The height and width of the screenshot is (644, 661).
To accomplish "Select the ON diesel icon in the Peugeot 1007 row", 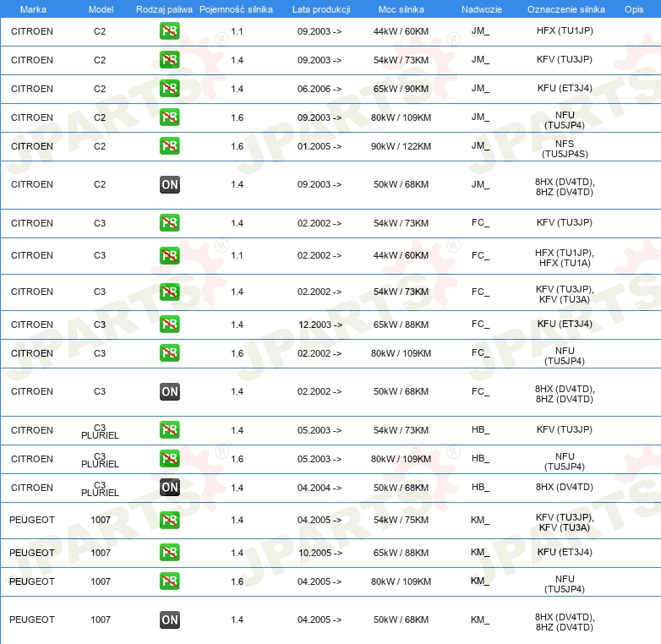I will [169, 620].
